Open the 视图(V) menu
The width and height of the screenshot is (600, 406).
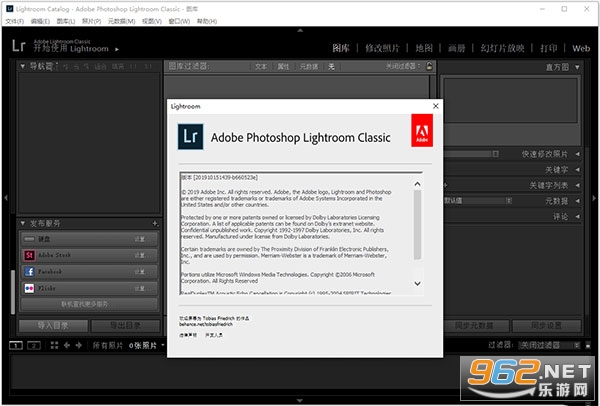coord(152,21)
